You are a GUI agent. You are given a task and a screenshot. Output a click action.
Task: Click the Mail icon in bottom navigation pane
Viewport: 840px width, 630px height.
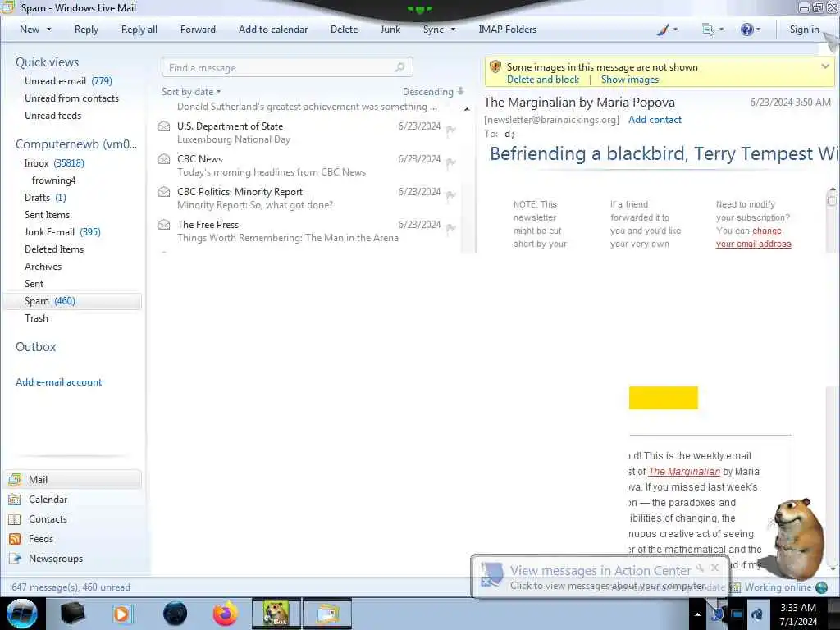pyautogui.click(x=15, y=479)
